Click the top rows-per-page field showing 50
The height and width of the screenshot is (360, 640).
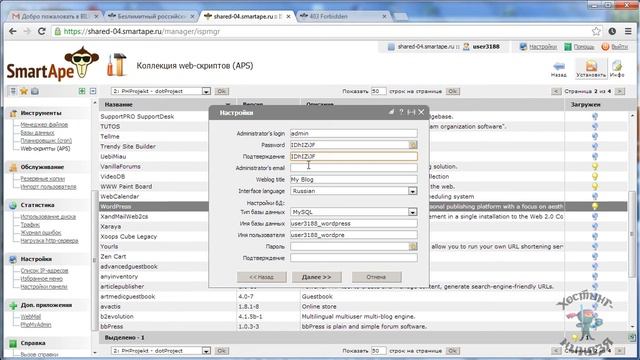[x=378, y=91]
